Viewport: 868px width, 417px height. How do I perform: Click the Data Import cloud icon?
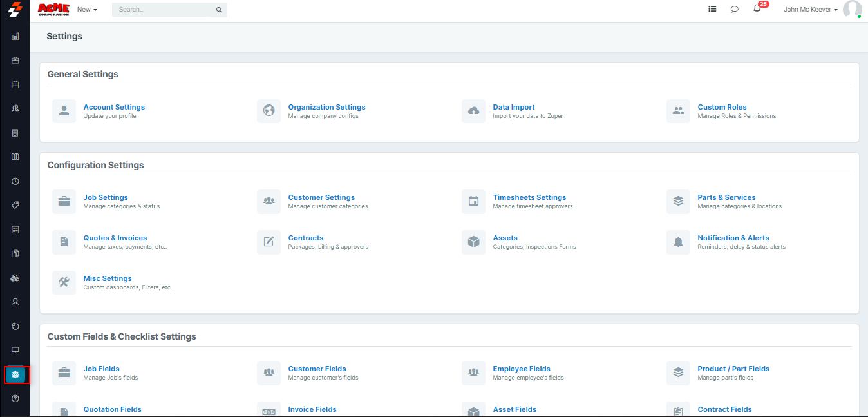(473, 111)
